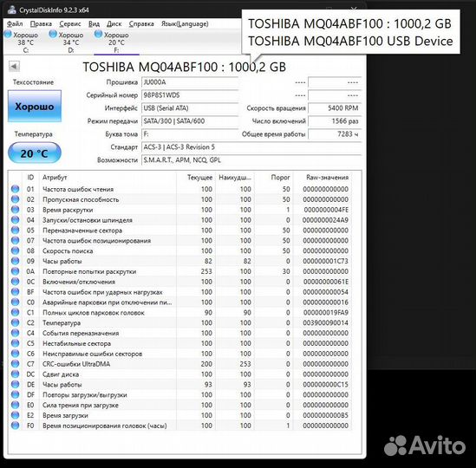Click status icon for C6 Неисправимые ошибки секторов
476x468 pixels.
point(16,354)
